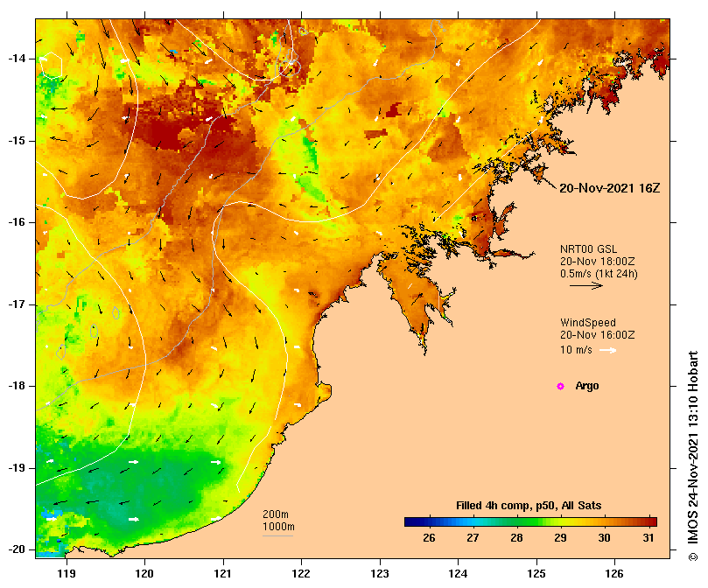The image size is (708, 588).
Task: Click the latitude axis label -18
Action: pyautogui.click(x=18, y=386)
